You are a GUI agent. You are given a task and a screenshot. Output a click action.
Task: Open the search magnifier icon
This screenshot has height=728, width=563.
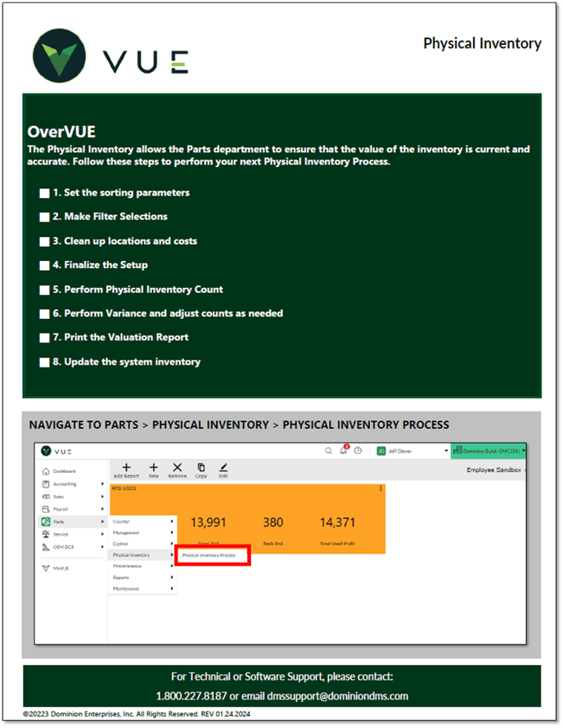pos(329,451)
